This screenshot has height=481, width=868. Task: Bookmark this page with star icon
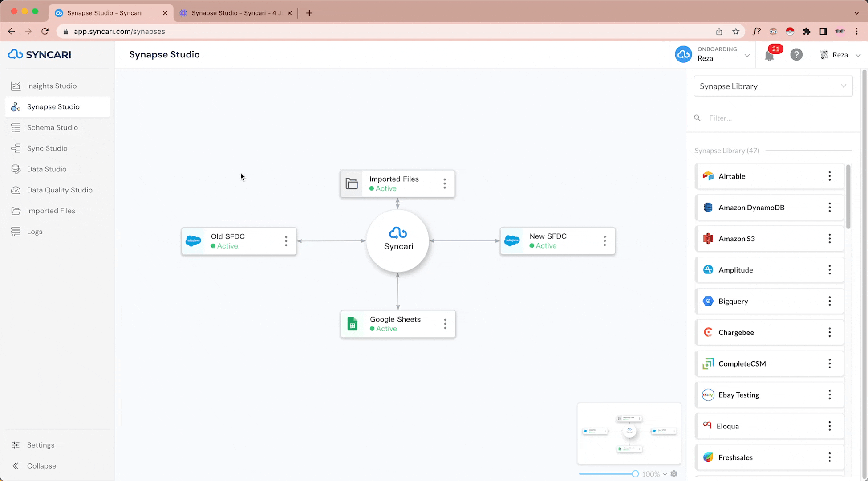tap(736, 31)
